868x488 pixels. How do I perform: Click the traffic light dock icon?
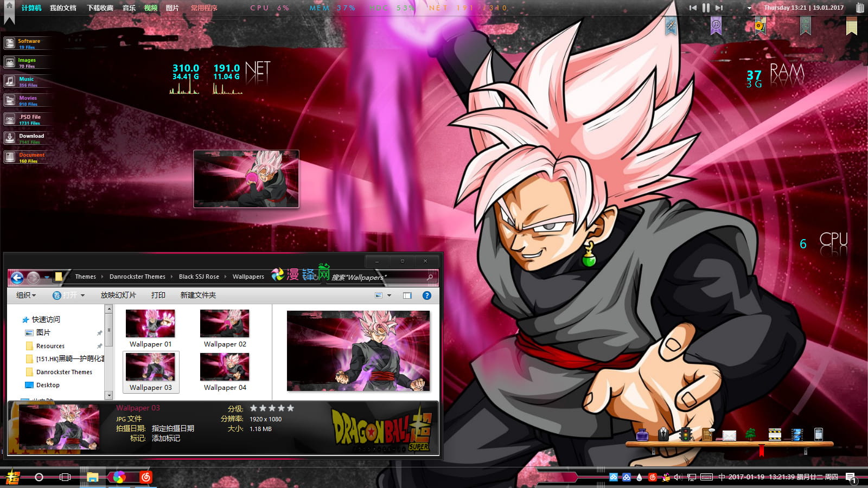[x=685, y=434]
